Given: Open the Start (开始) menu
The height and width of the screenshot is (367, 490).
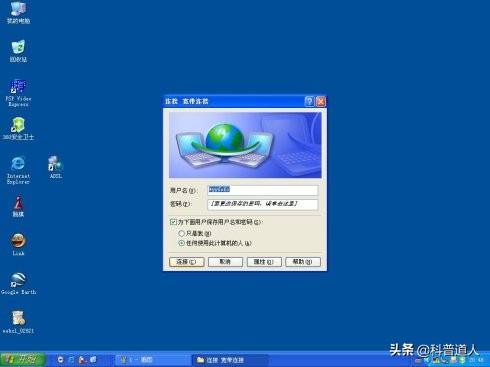Looking at the screenshot, I should pos(22,360).
